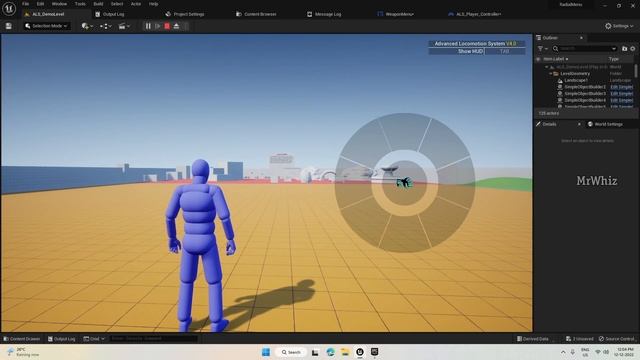Image resolution: width=640 pixels, height=360 pixels.
Task: Select SimpleObjectBuilder3 in the Outliner
Action: pos(585,93)
